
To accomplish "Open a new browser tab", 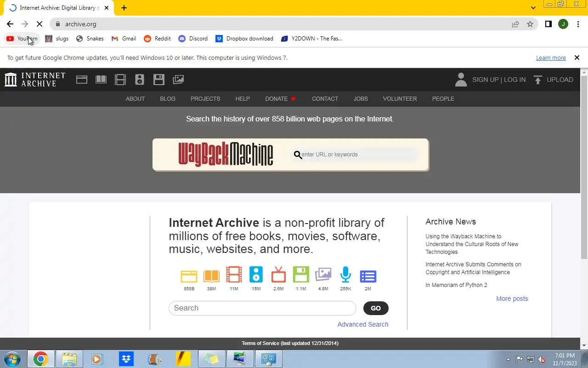I will [x=124, y=8].
